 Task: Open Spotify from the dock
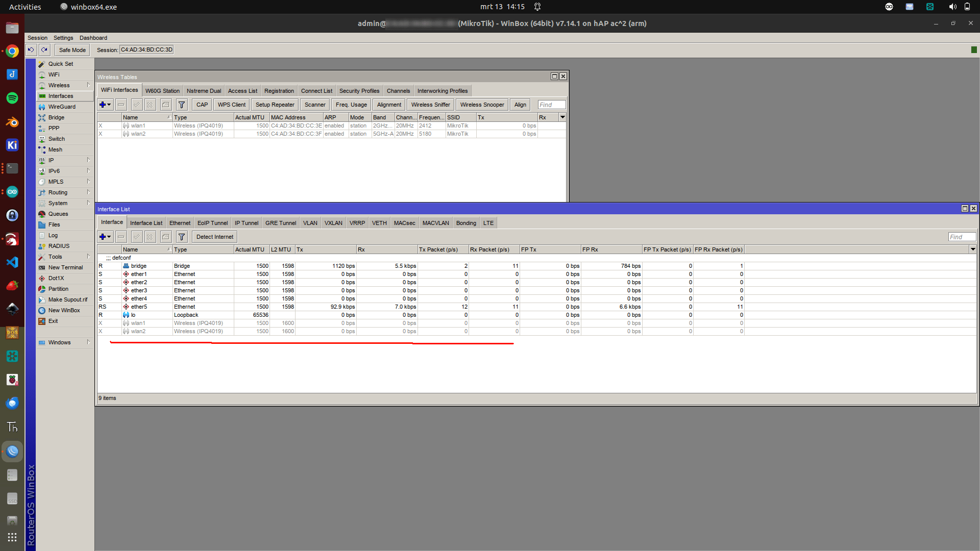click(x=12, y=98)
